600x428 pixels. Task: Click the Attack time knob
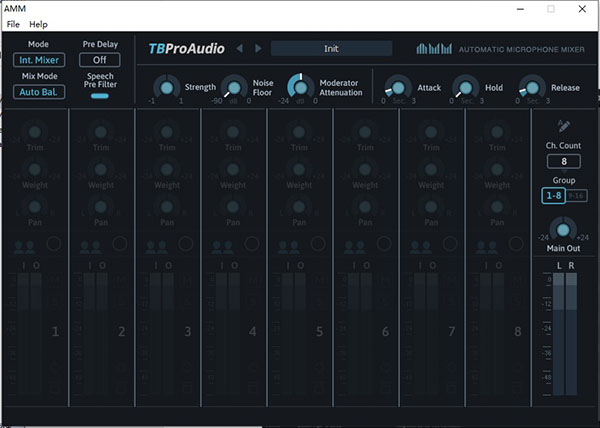click(x=397, y=88)
